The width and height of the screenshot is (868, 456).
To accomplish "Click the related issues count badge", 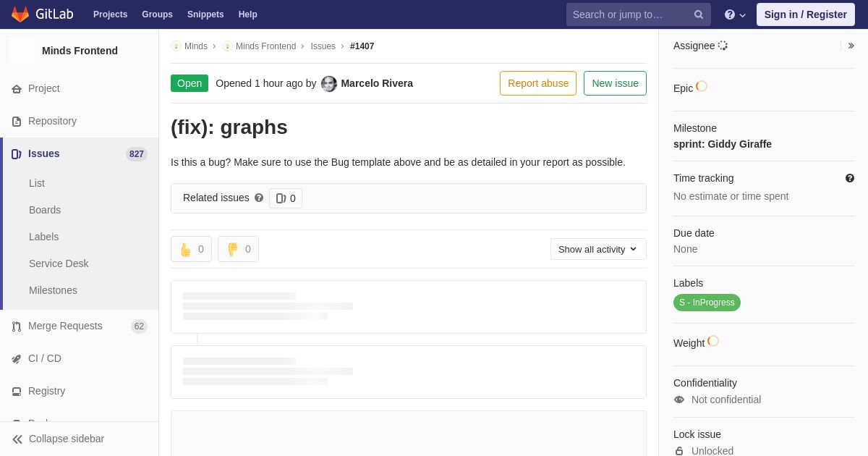I will (286, 198).
